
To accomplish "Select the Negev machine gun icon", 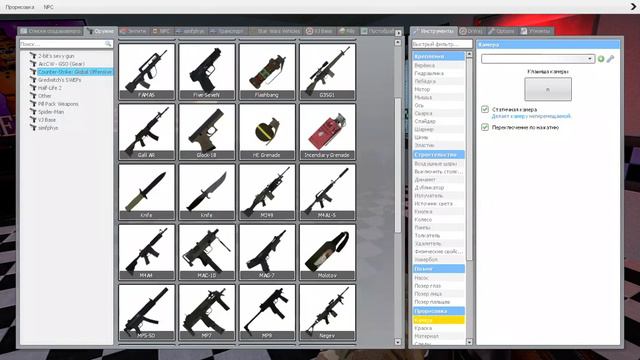I will click(327, 312).
